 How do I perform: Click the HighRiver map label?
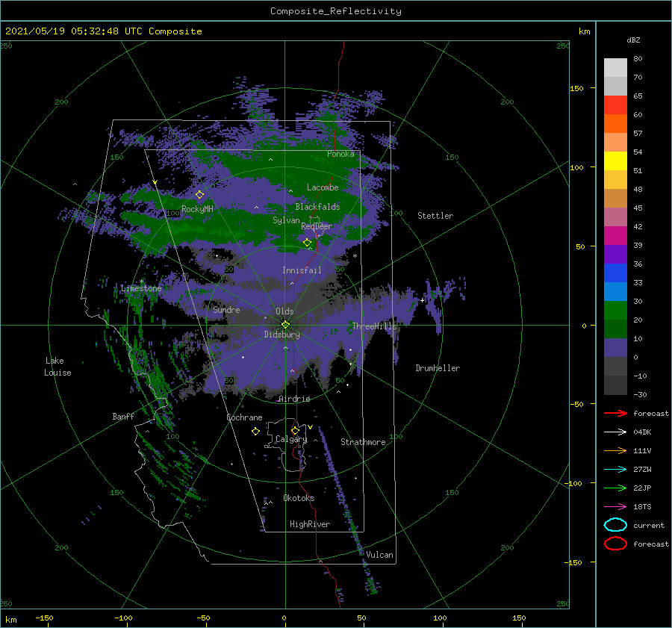pos(310,524)
